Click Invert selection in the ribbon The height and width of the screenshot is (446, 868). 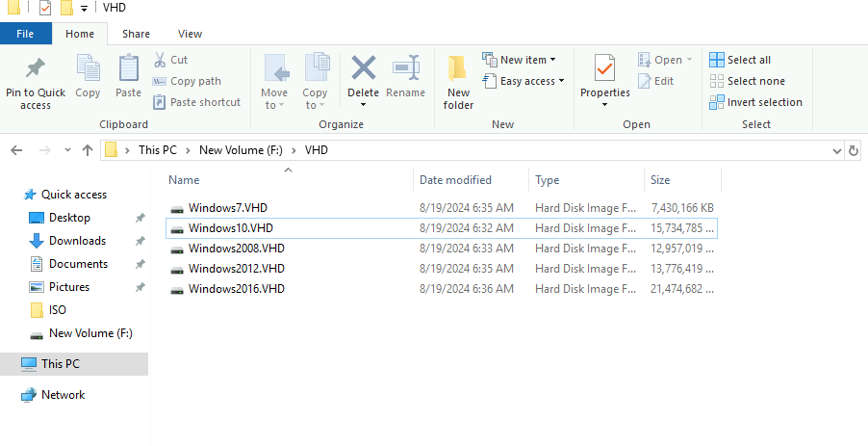(755, 102)
